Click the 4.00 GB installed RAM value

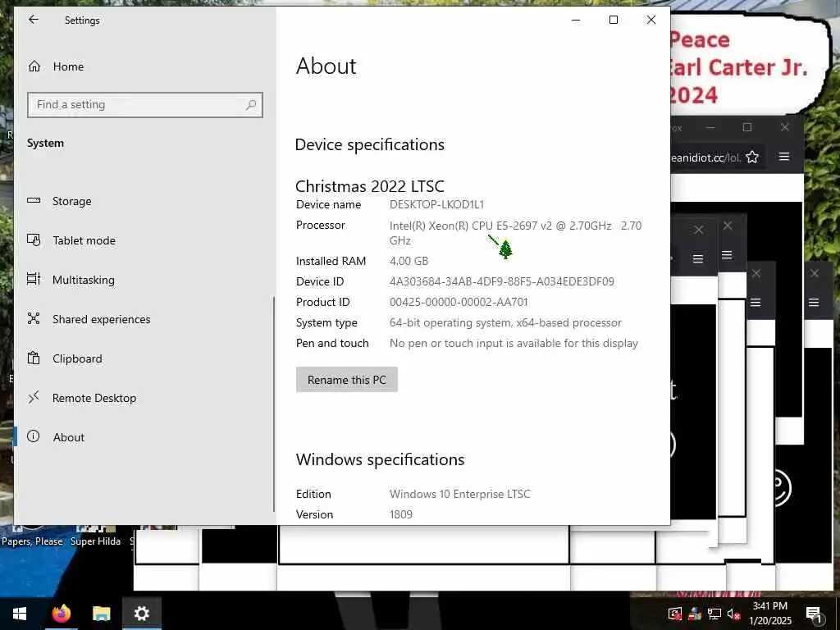tap(409, 261)
